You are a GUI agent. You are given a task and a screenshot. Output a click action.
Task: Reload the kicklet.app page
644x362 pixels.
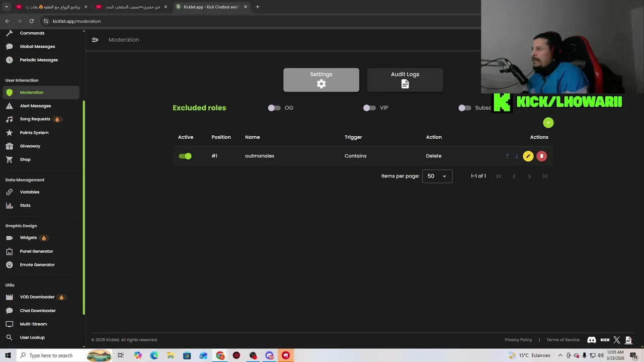click(31, 21)
